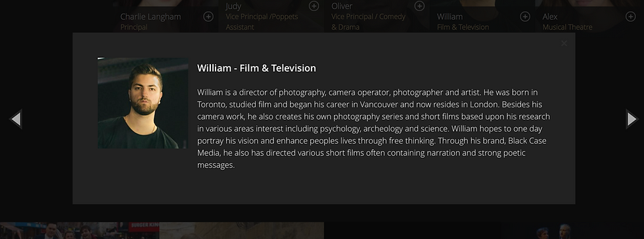Click the popup heading William - Film & Television
This screenshot has height=239, width=644.
click(x=256, y=68)
